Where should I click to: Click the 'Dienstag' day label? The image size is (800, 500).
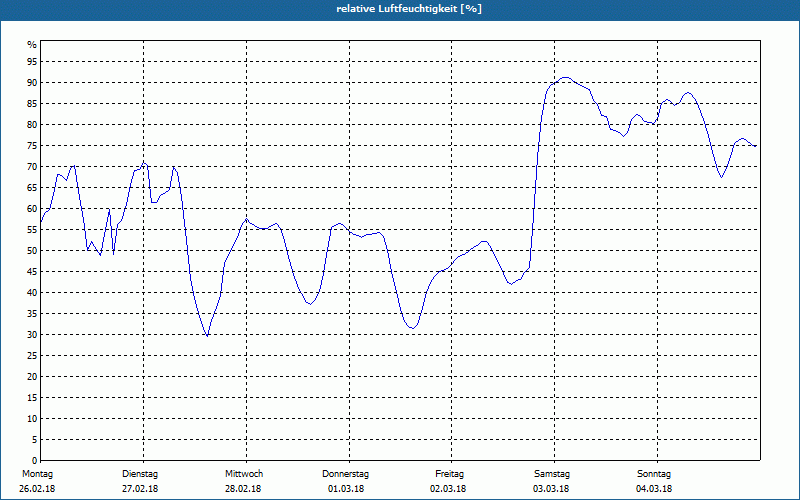(140, 474)
